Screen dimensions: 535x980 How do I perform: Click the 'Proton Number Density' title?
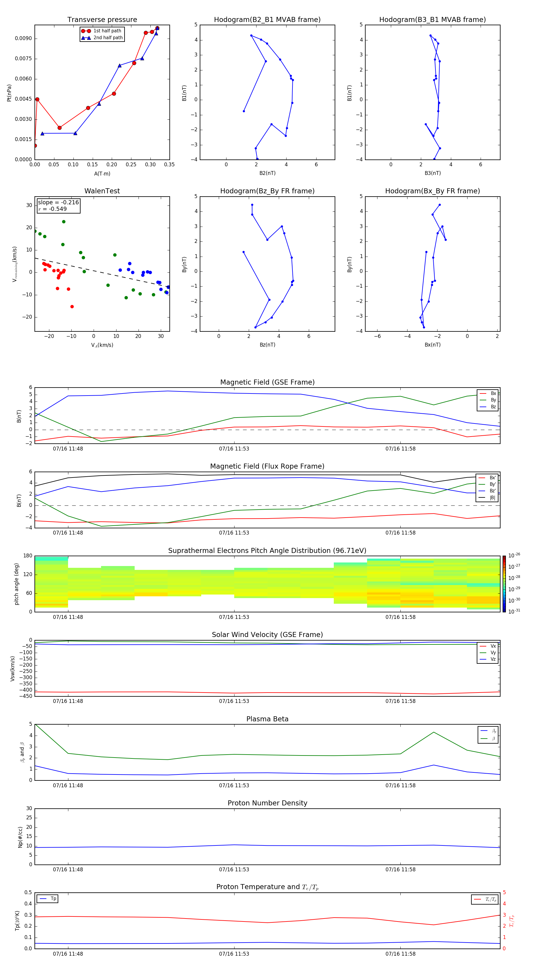tap(267, 803)
